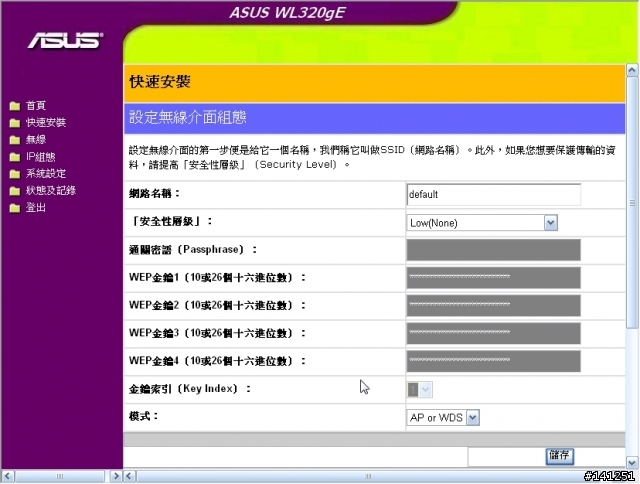Click the content pane scroll-down arrow
This screenshot has height=484, width=640.
(632, 462)
